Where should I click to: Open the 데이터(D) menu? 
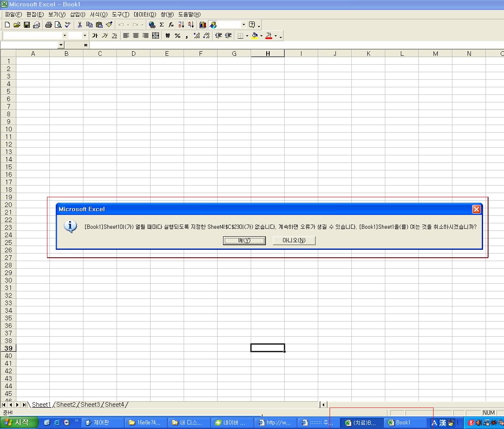point(145,14)
